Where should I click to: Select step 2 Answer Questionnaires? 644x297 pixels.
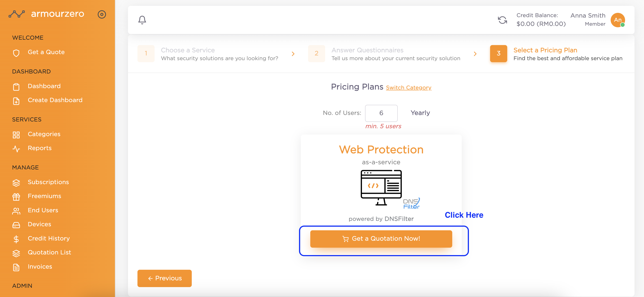(384, 54)
